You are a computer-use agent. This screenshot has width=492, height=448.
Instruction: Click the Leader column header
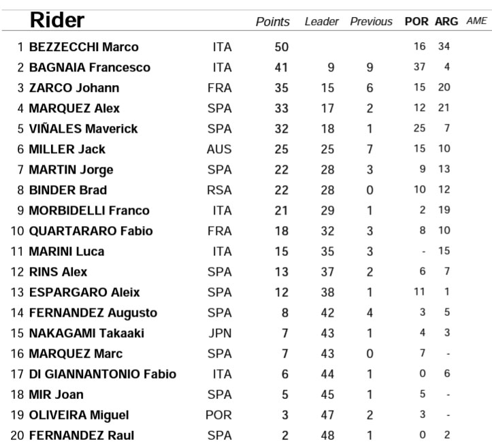[x=321, y=22]
